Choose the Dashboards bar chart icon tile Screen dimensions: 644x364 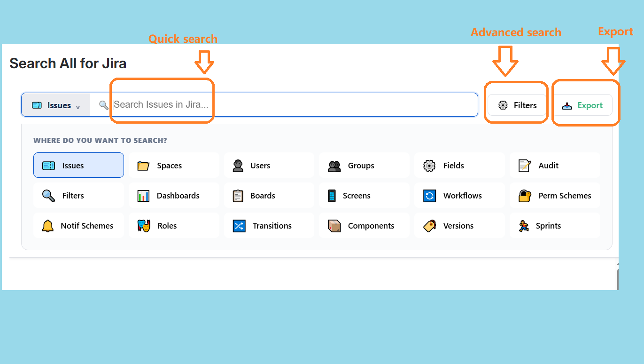click(x=174, y=195)
